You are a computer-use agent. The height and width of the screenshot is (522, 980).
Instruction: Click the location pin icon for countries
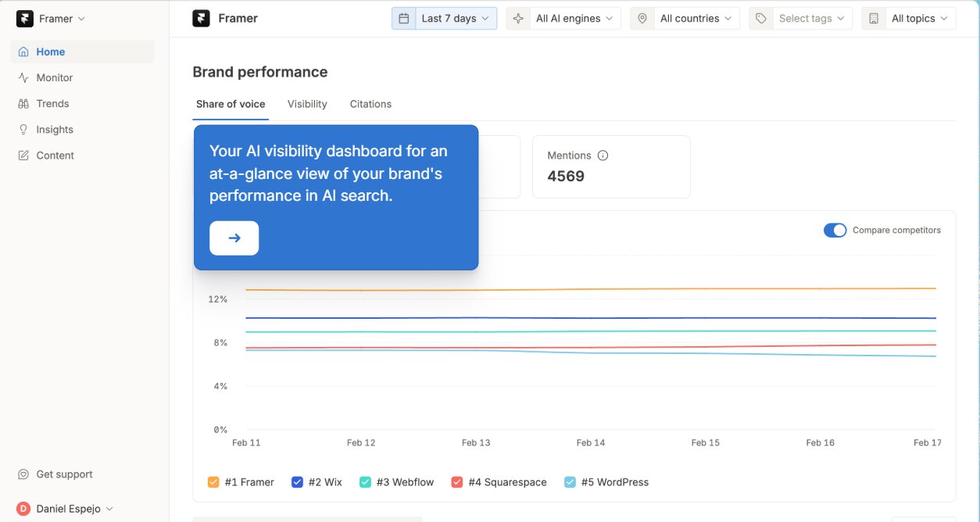click(642, 19)
